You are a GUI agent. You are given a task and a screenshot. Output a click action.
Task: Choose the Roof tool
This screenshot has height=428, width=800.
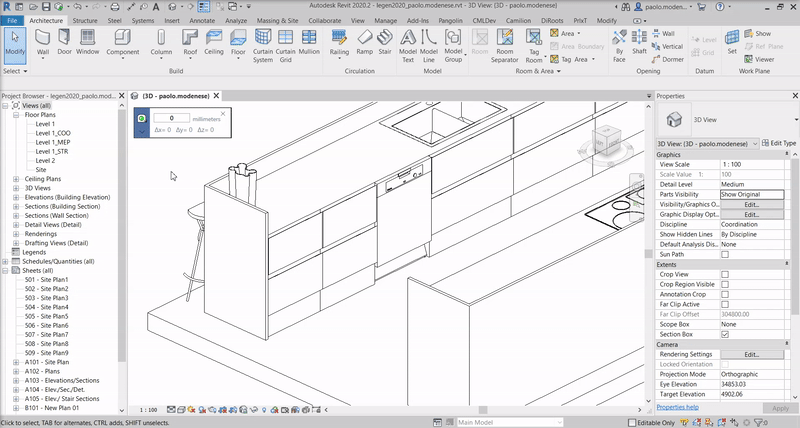pos(190,40)
